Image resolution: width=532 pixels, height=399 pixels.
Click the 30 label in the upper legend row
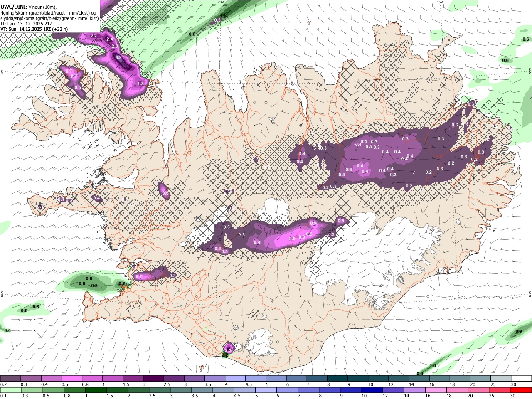tap(513, 384)
